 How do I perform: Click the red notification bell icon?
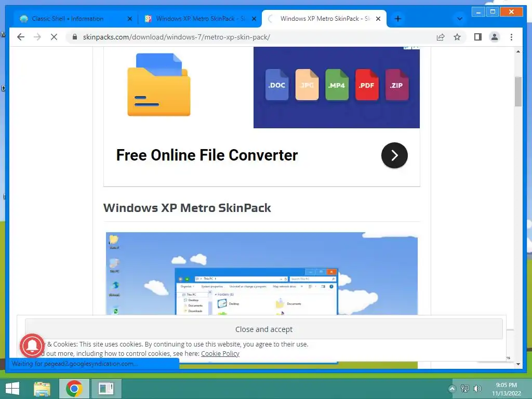pos(32,345)
